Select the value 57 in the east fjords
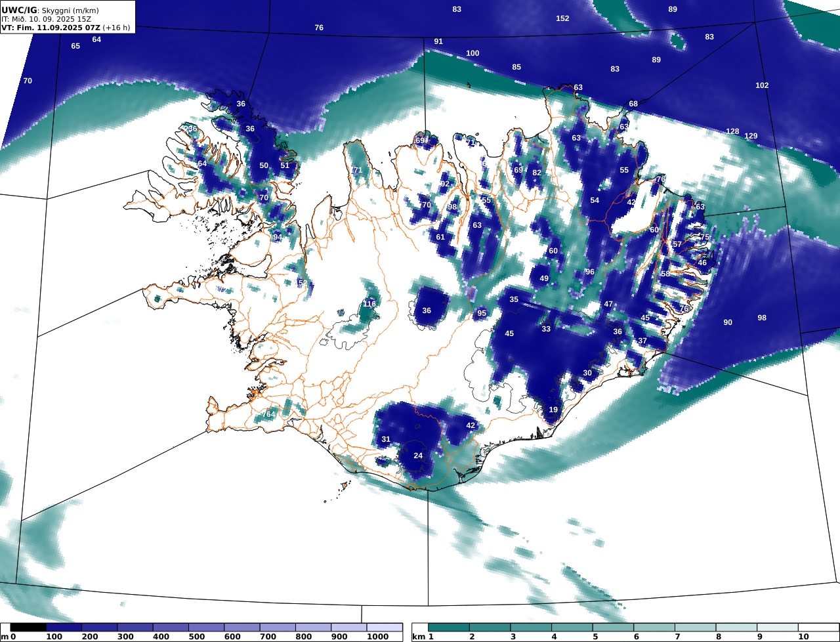 (x=677, y=244)
